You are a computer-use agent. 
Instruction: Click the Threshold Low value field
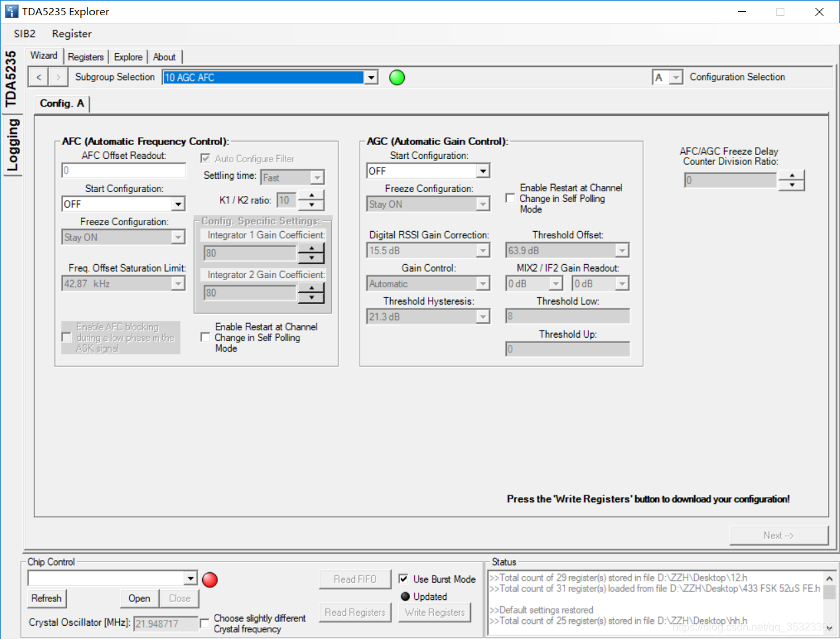pos(568,316)
